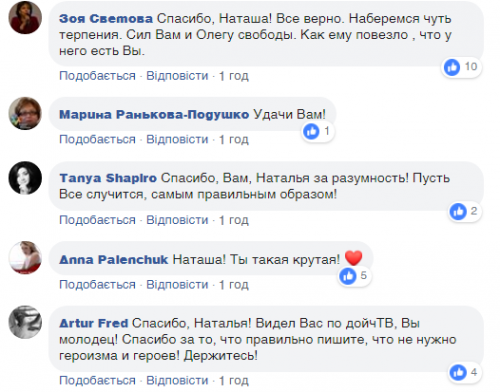Visit the Anna Palenchuk name link
Screen dimensions: 500x392
point(114,260)
